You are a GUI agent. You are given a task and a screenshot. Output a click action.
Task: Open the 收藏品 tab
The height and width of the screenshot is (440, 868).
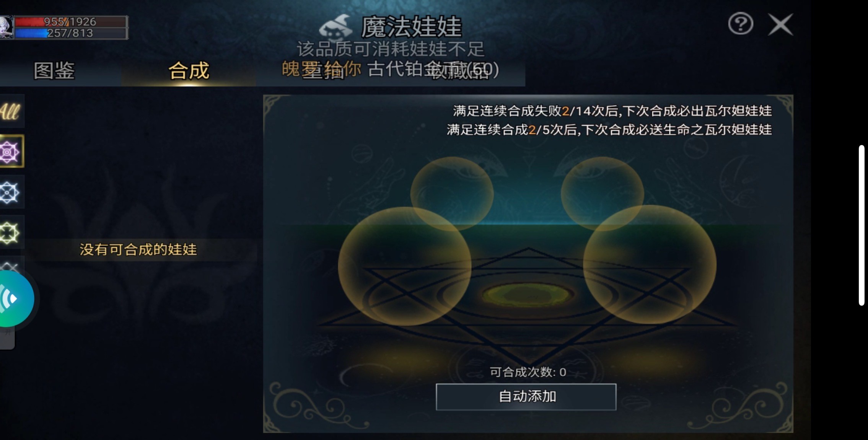click(459, 71)
